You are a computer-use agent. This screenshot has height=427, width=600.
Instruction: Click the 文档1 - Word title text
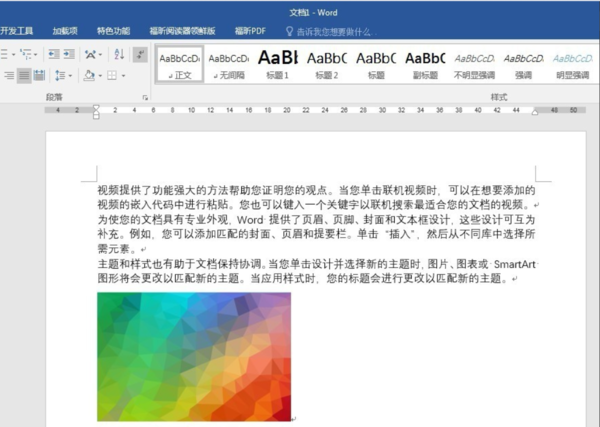pyautogui.click(x=313, y=13)
